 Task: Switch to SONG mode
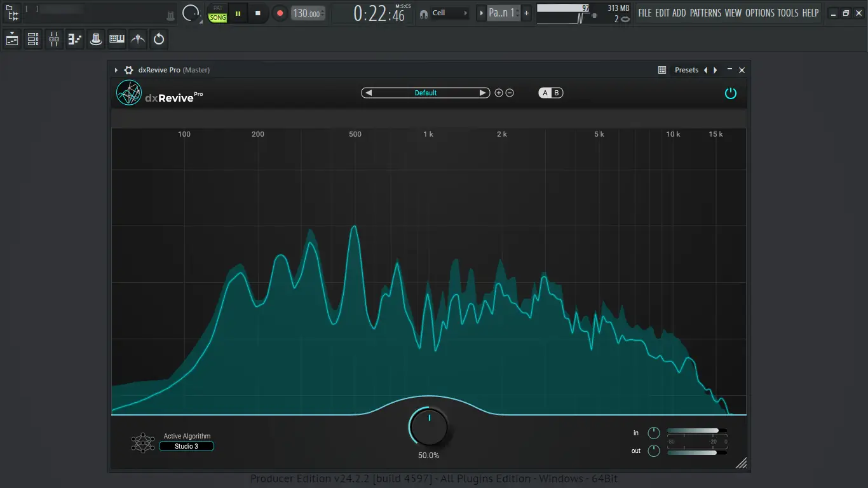tap(218, 18)
